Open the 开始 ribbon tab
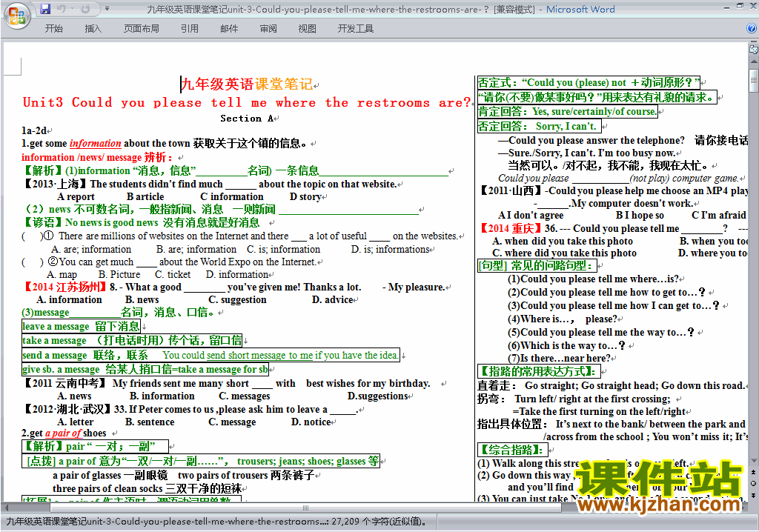 coord(53,29)
